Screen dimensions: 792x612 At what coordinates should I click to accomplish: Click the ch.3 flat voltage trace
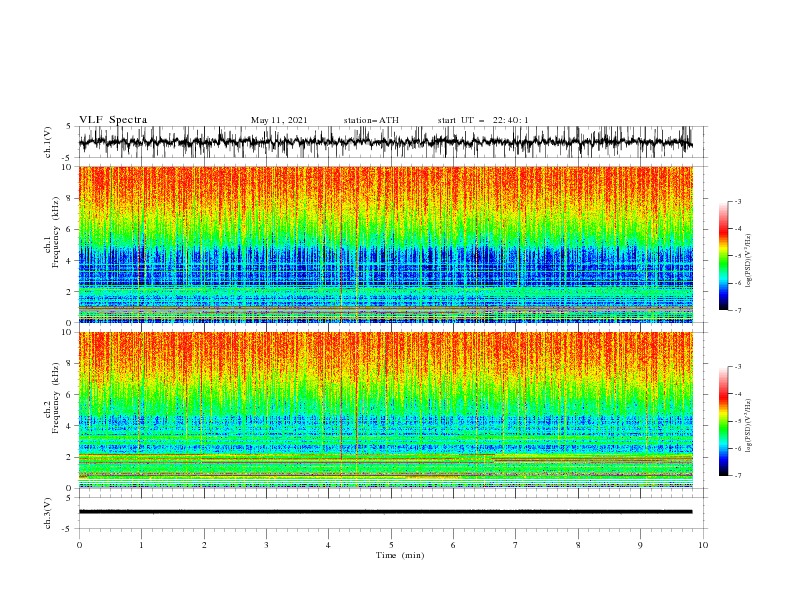386,512
